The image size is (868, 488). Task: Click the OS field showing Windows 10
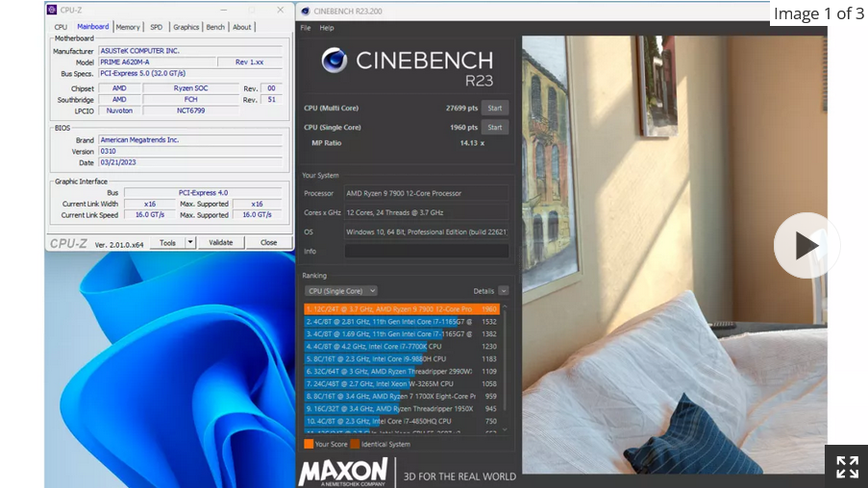tap(426, 232)
